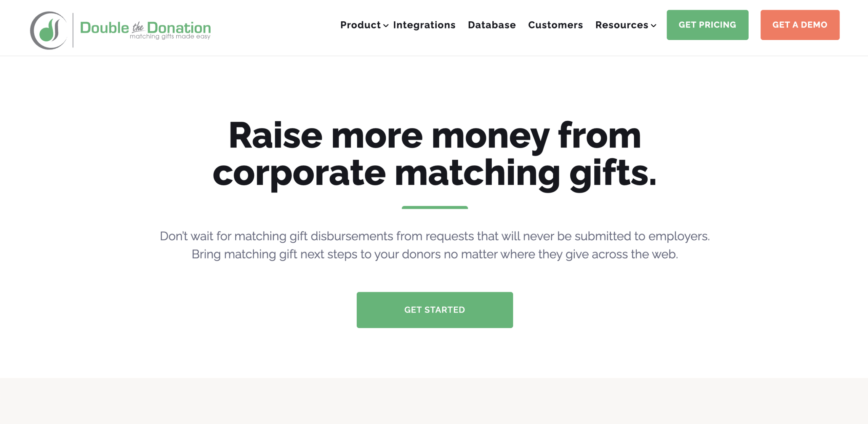Screen dimensions: 868x424
Task: Click the orange GET A DEMO button
Action: pos(800,25)
